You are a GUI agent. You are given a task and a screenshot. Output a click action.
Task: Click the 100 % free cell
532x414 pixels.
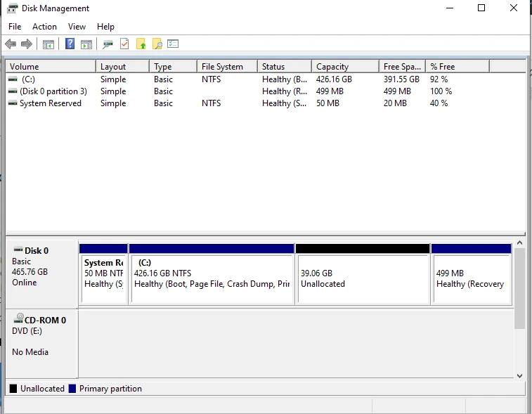pyautogui.click(x=441, y=91)
